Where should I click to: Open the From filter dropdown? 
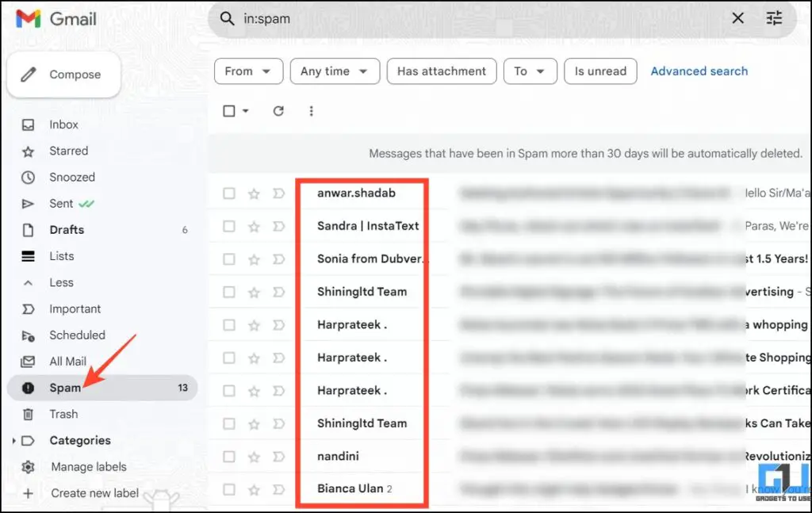pyautogui.click(x=248, y=71)
